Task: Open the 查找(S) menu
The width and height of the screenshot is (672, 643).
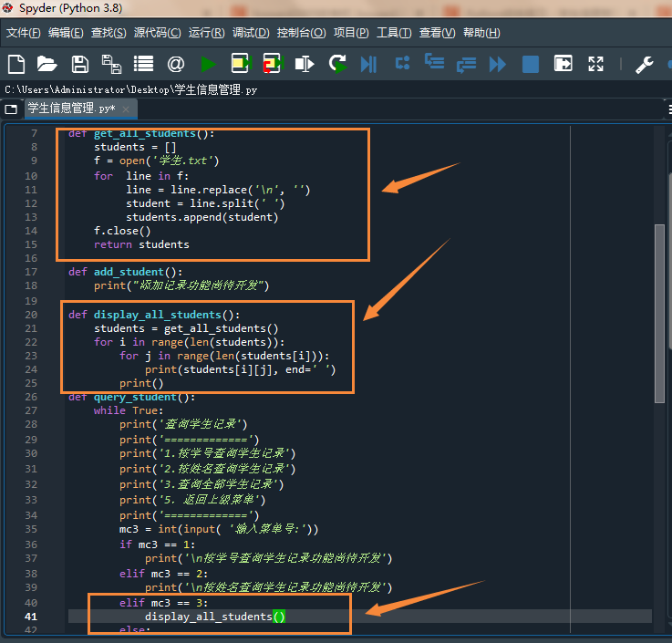Action: click(109, 33)
